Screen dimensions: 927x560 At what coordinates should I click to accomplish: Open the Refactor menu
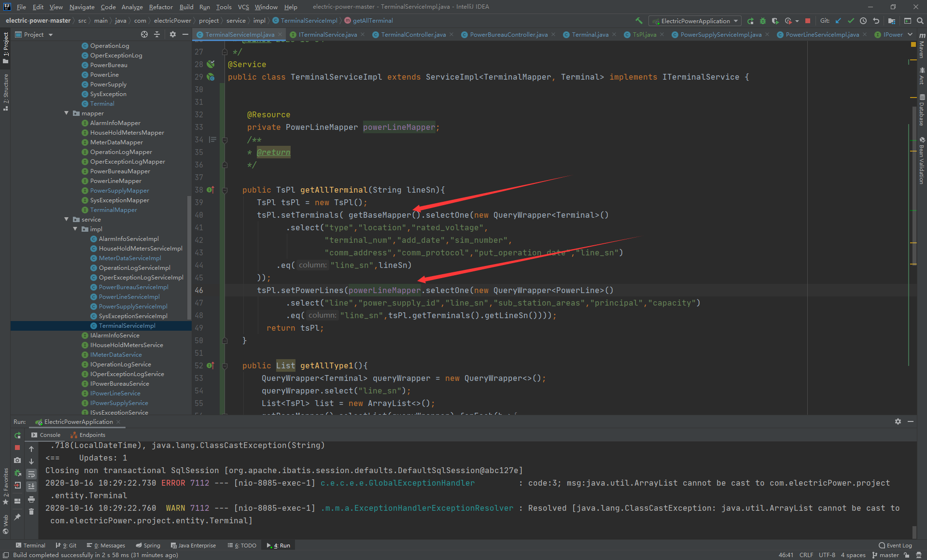coord(160,7)
